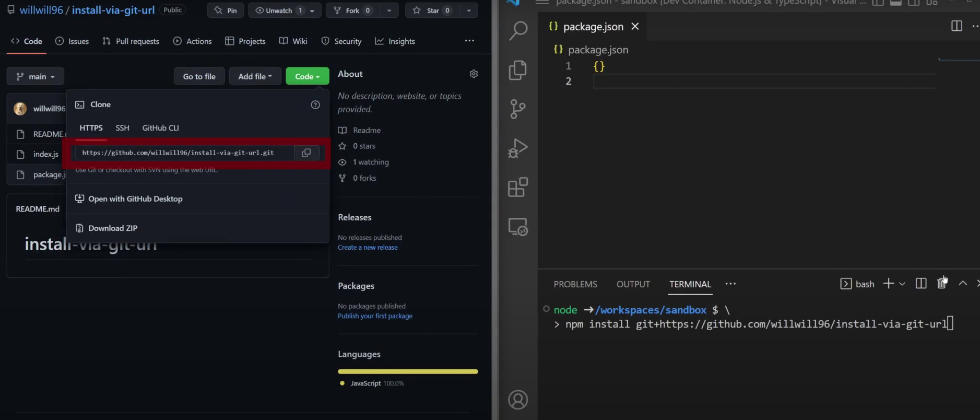
Task: Click the package.json editor tab
Action: click(x=593, y=26)
